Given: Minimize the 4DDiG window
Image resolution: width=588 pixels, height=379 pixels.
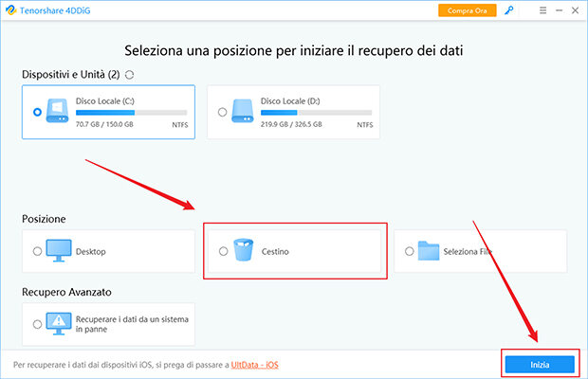Looking at the screenshot, I should [560, 10].
